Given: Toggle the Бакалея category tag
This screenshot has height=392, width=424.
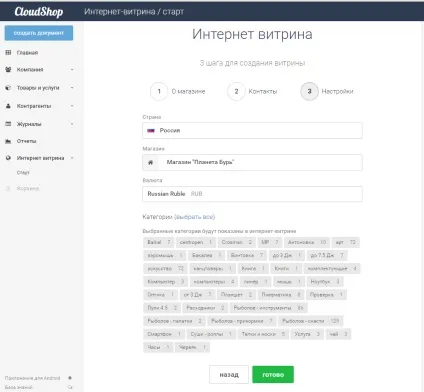Looking at the screenshot, I should tap(206, 255).
